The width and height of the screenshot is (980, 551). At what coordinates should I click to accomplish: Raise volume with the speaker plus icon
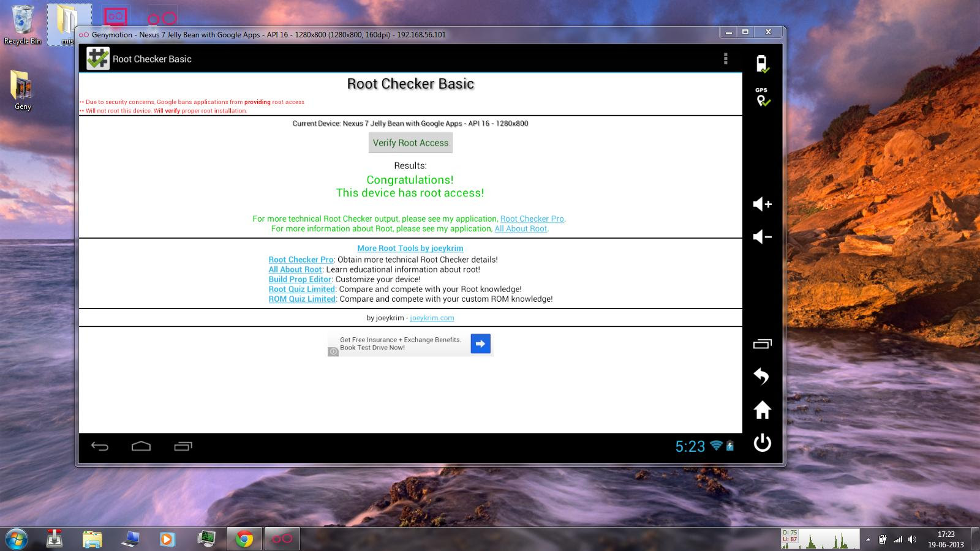tap(762, 204)
